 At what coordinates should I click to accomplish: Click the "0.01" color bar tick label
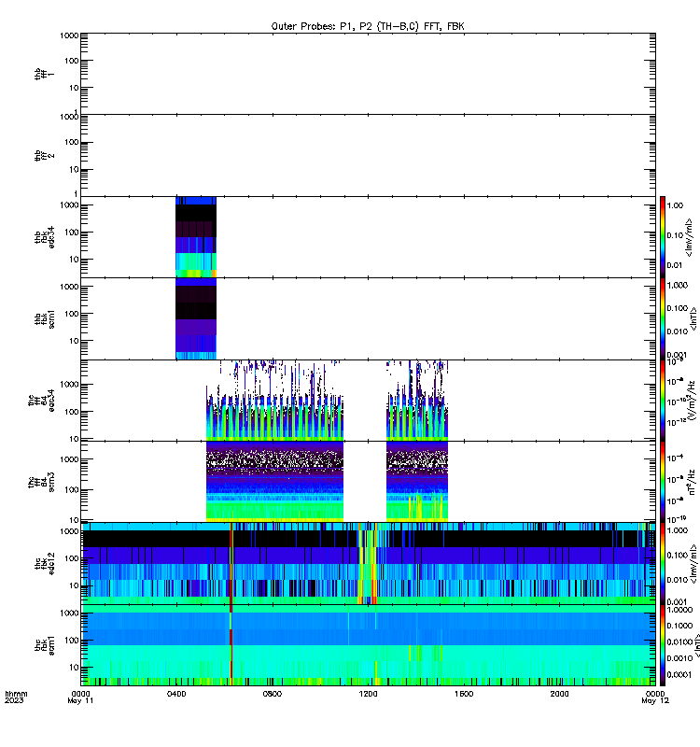pyautogui.click(x=675, y=265)
